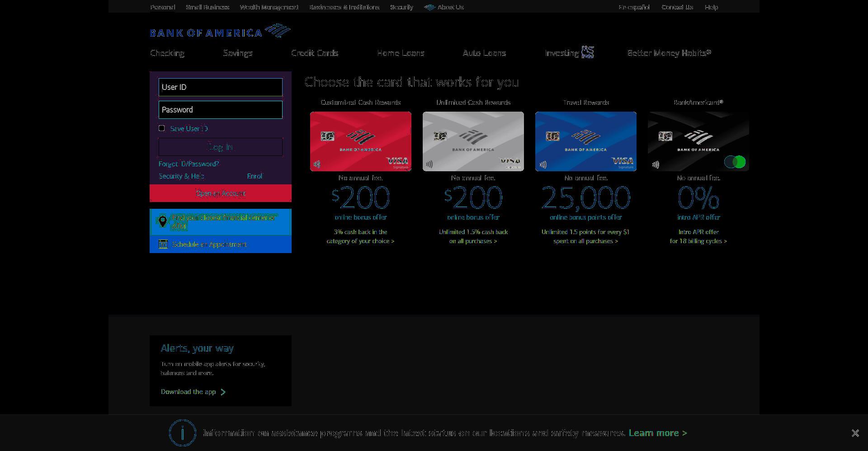Open the Intro APR offer for 18 billing cycles link
This screenshot has width=868, height=451.
698,236
